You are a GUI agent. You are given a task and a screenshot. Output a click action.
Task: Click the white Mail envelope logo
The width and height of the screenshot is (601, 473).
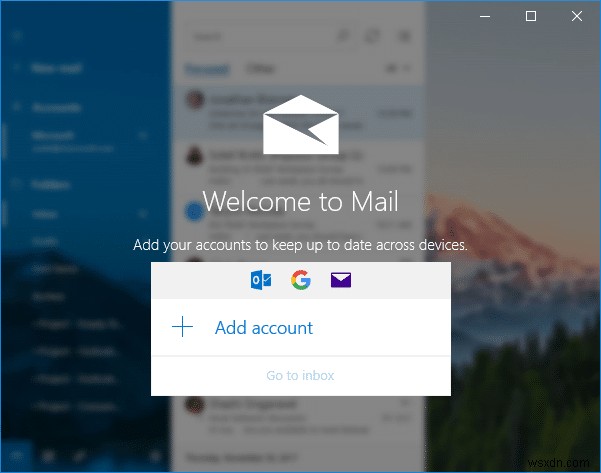click(x=301, y=125)
